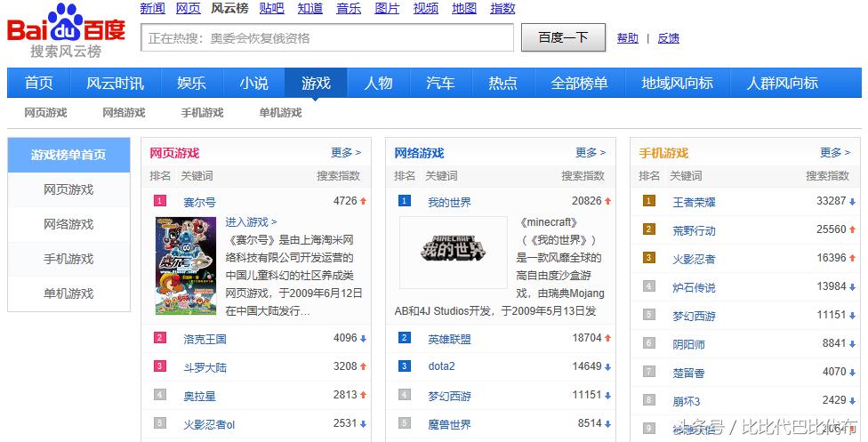Expand 更多 in the 手机游戏 panel
Screen dimensions: 868x442
click(835, 152)
